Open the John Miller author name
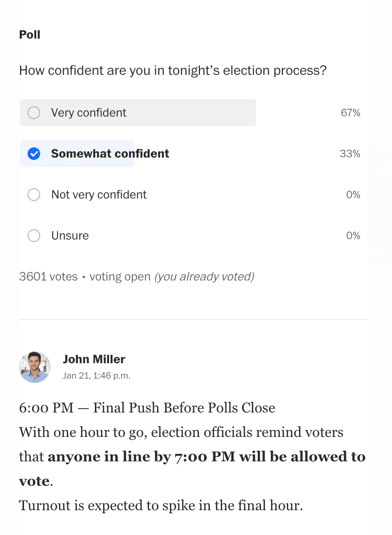392x535 pixels. tap(94, 359)
